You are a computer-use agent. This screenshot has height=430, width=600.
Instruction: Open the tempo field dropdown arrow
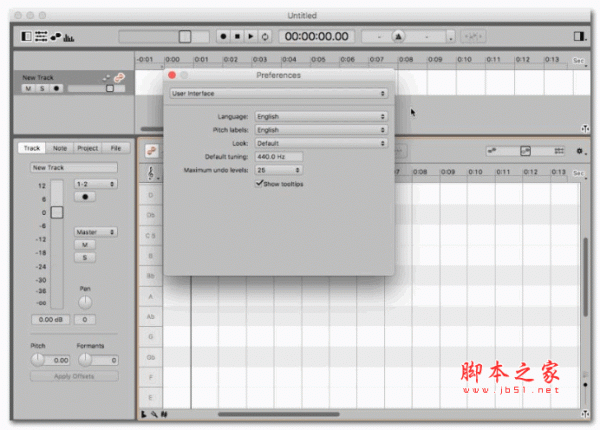pyautogui.click(x=451, y=37)
